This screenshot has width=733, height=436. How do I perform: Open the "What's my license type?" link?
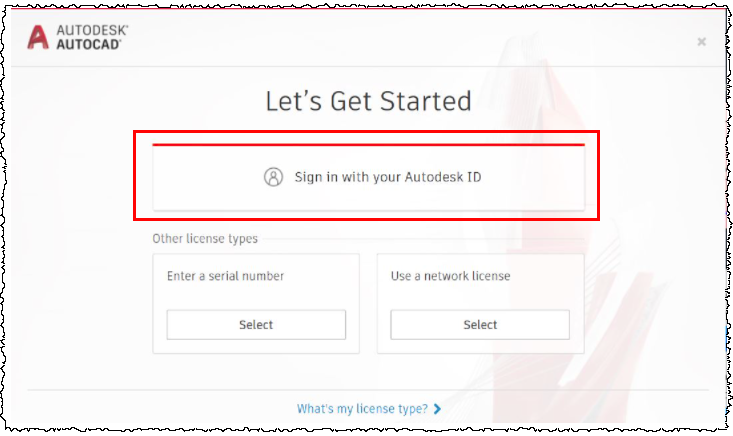(x=362, y=409)
